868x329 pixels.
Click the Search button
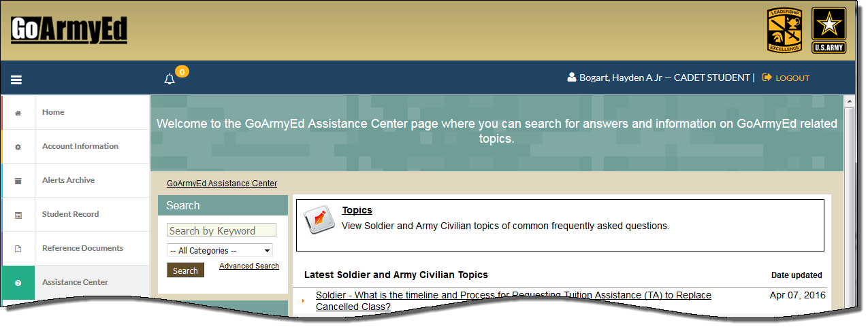[185, 271]
